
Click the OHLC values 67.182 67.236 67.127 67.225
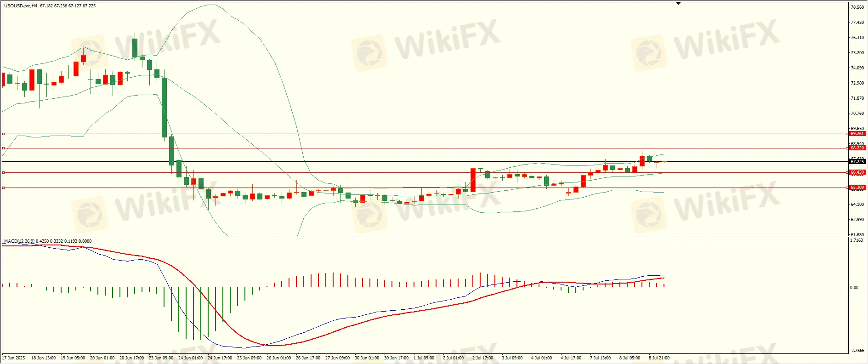pyautogui.click(x=68, y=6)
